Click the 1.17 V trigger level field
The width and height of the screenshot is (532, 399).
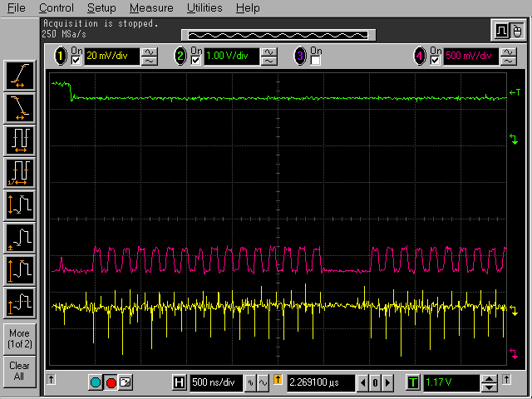(x=451, y=382)
